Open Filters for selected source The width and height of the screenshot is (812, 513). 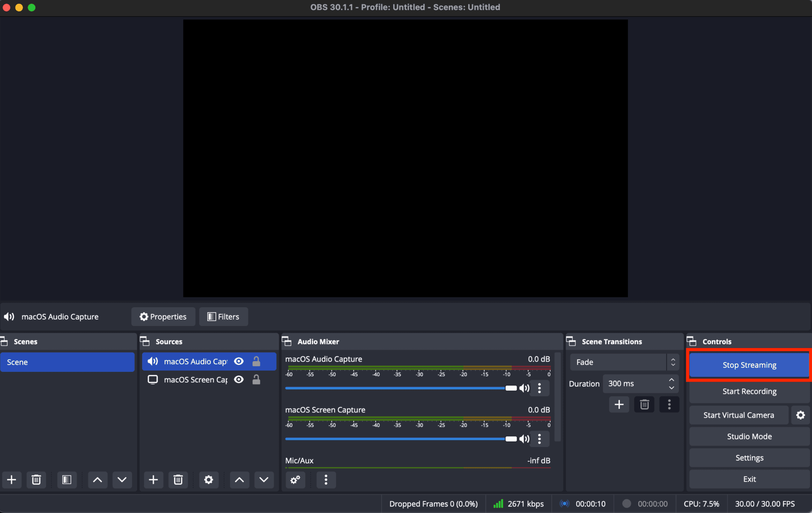pos(223,317)
